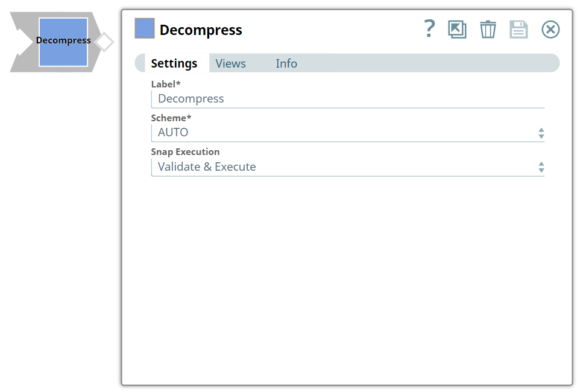Delete the snap using the trash icon
The width and height of the screenshot is (583, 392).
click(x=488, y=30)
